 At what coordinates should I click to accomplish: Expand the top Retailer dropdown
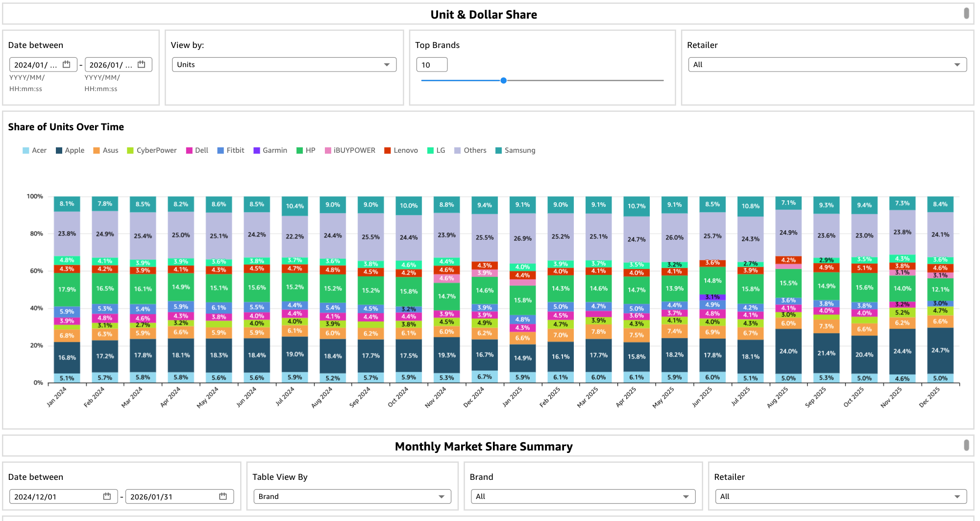(827, 65)
